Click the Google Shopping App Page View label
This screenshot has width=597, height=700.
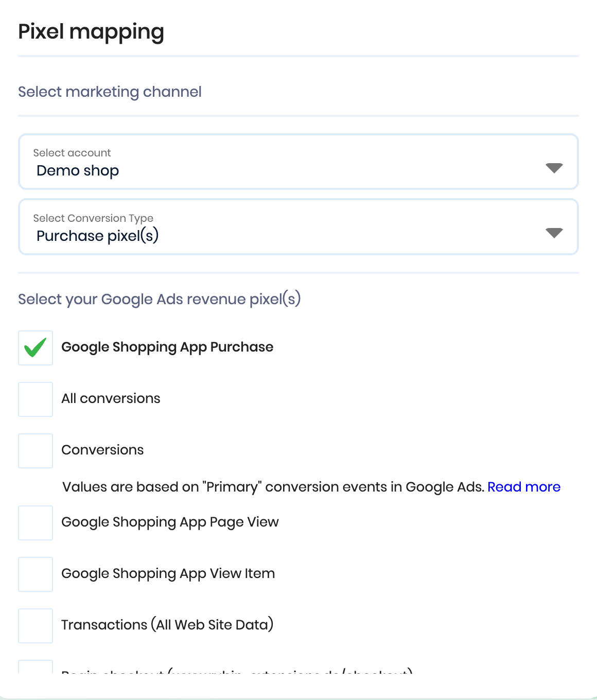(x=170, y=522)
